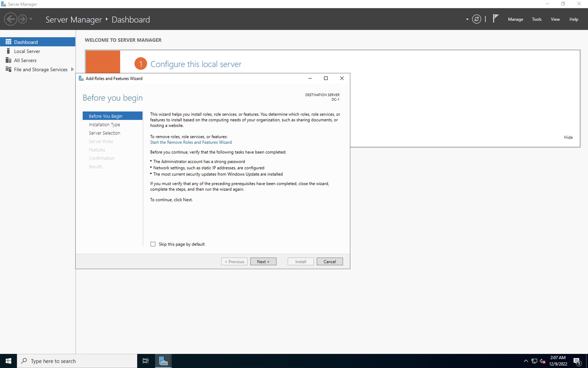This screenshot has width=588, height=368.
Task: Open the Action Center notification icon
Action: pos(577,361)
